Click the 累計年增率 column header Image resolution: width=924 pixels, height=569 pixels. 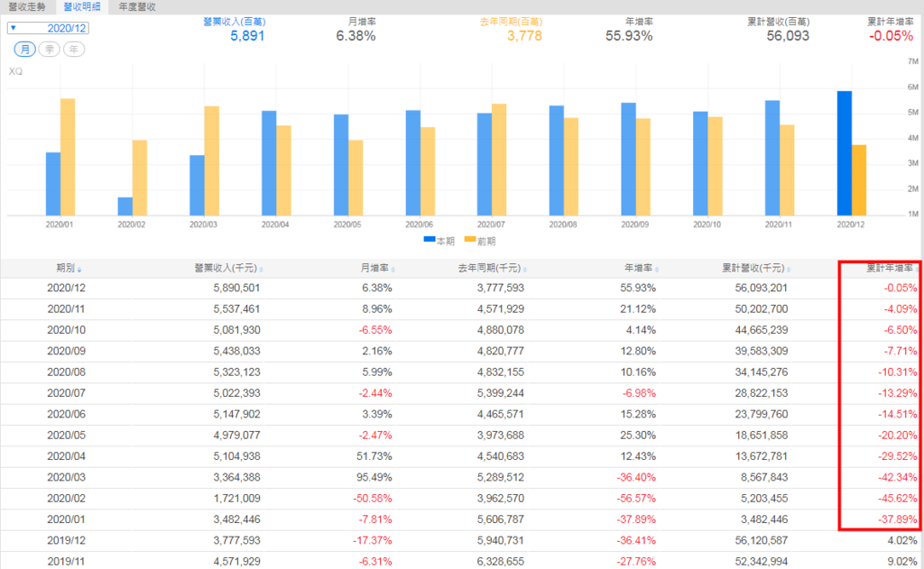(x=889, y=268)
